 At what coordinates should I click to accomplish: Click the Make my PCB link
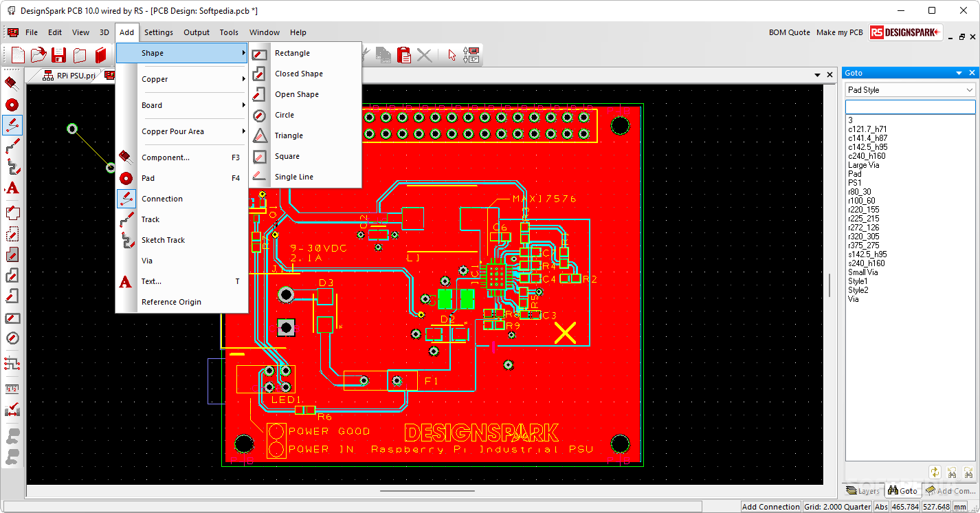point(839,32)
